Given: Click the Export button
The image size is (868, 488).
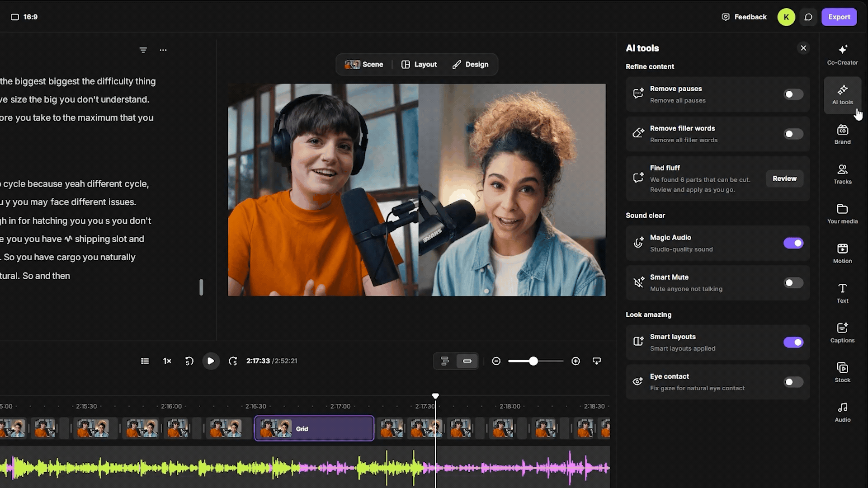Looking at the screenshot, I should pyautogui.click(x=839, y=17).
